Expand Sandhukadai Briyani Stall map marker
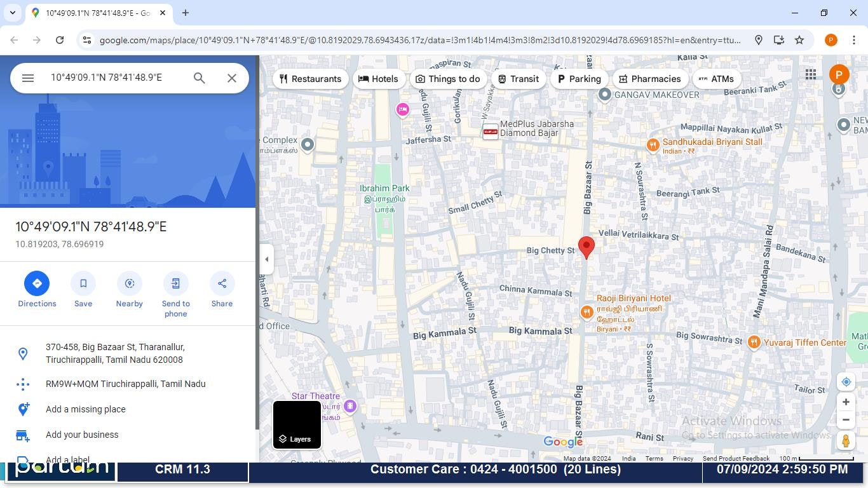The width and height of the screenshot is (868, 488). [x=653, y=145]
